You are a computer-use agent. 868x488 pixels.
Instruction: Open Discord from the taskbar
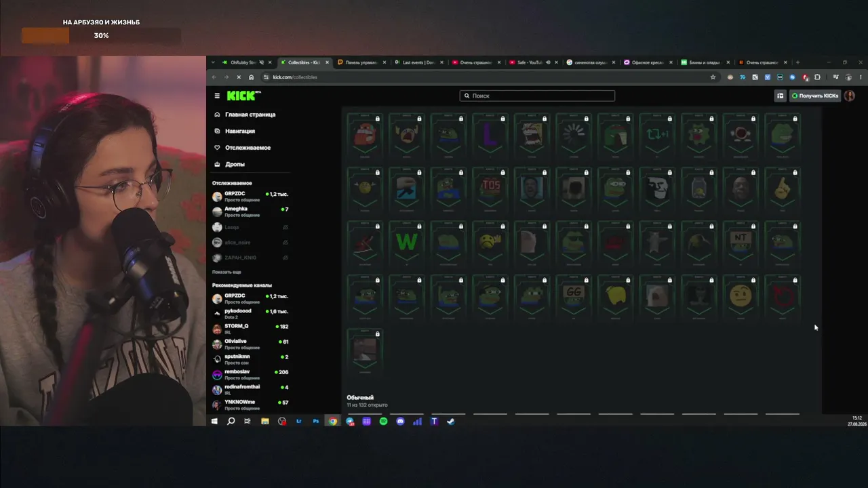click(x=400, y=421)
